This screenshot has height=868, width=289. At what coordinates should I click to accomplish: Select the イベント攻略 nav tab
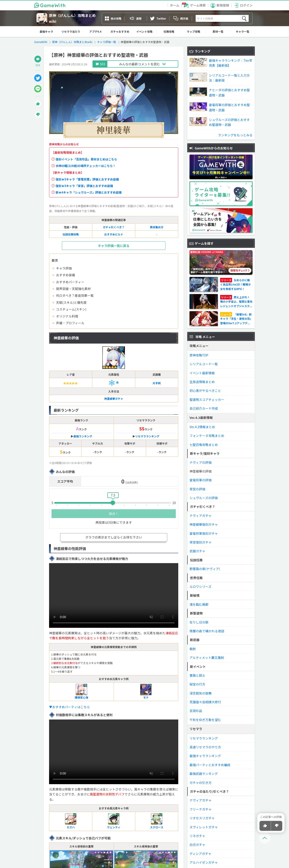[144, 32]
